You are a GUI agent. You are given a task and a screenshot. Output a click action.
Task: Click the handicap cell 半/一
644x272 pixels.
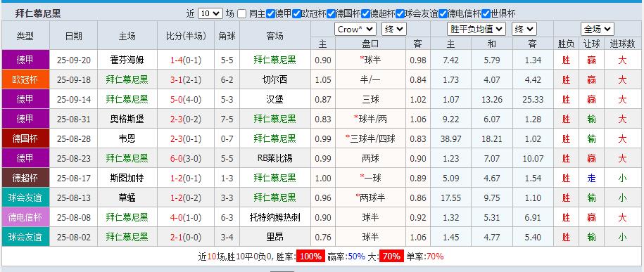(x=370, y=80)
